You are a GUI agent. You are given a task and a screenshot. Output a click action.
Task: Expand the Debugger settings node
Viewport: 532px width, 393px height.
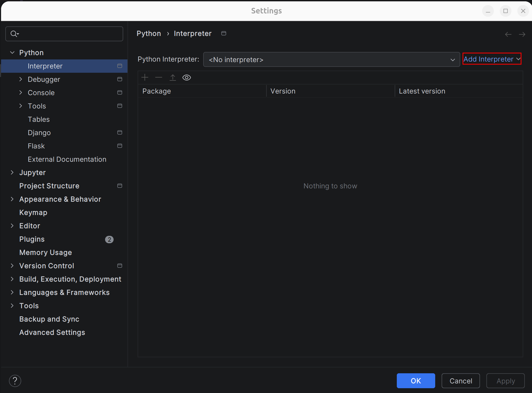pos(21,79)
